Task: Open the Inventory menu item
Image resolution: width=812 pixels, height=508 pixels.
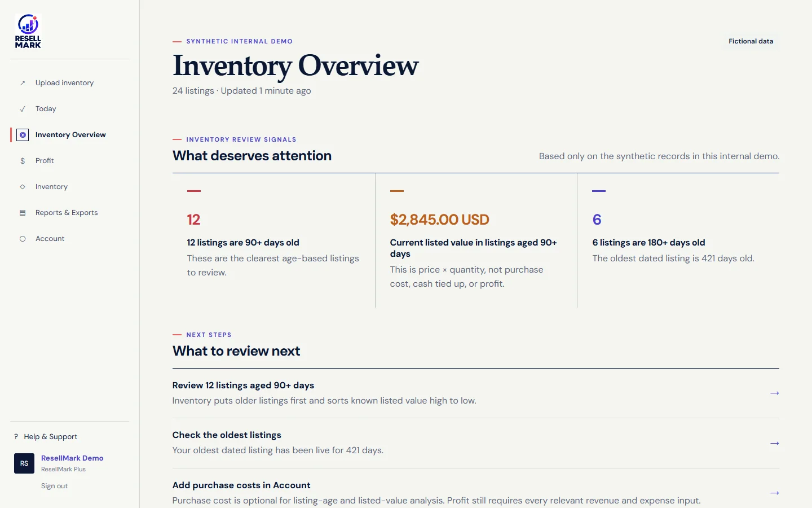Action: click(x=70, y=187)
